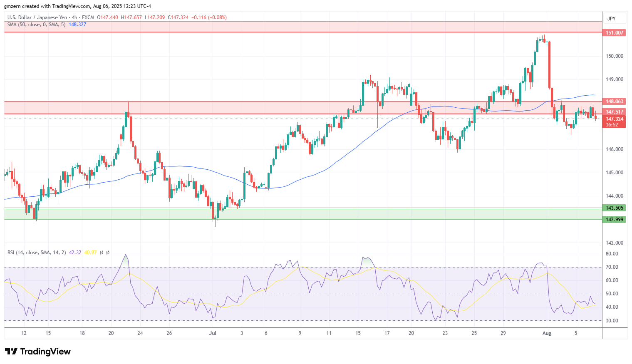This screenshot has height=364, width=632.
Task: Select the green support zone rectangle
Action: 303,214
